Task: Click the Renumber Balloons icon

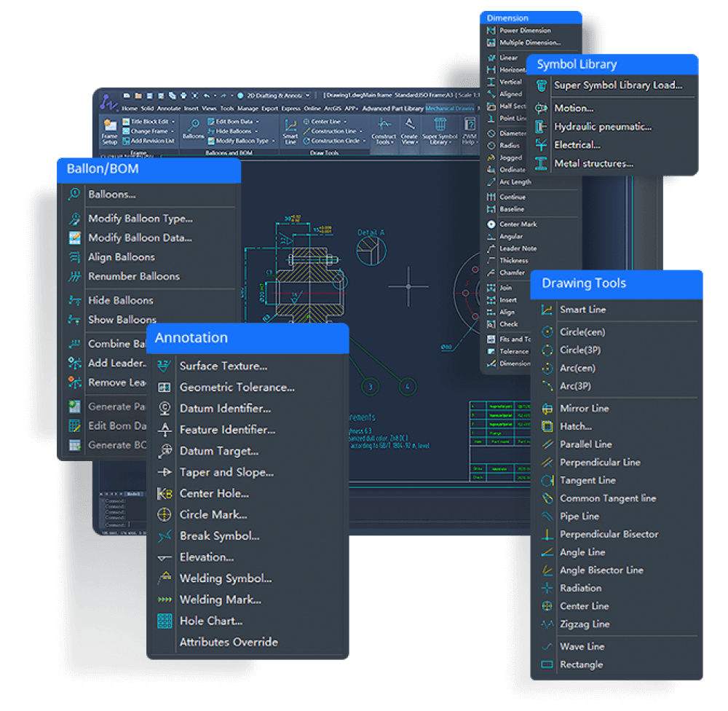Action: 74,276
